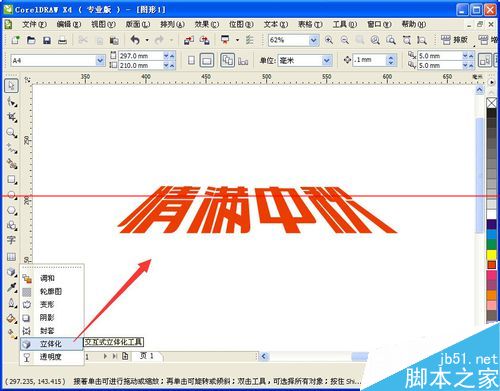
Task: Pick the no-color X swatch
Action: click(491, 103)
